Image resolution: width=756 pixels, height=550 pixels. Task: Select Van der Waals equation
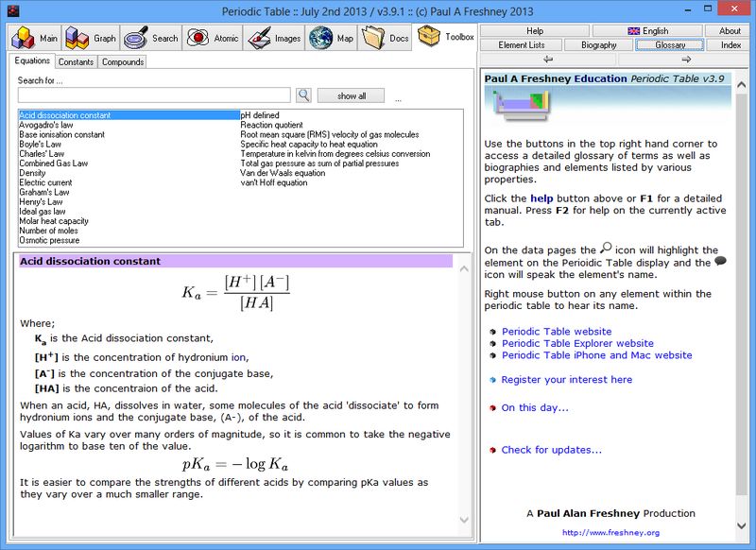pos(283,173)
